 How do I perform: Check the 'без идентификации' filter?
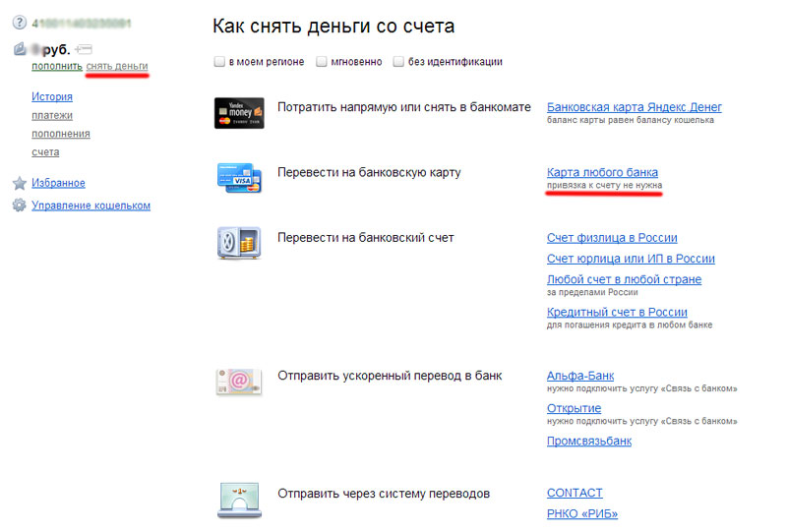(398, 62)
